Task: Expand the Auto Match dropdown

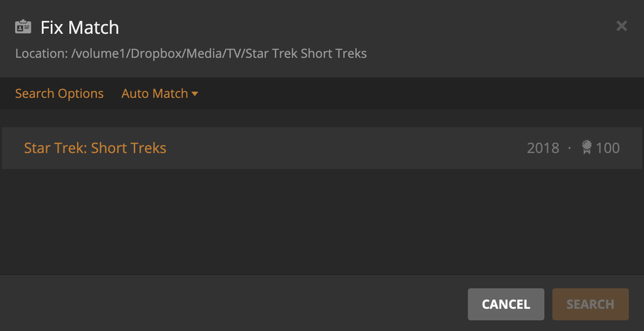Action: [x=155, y=93]
